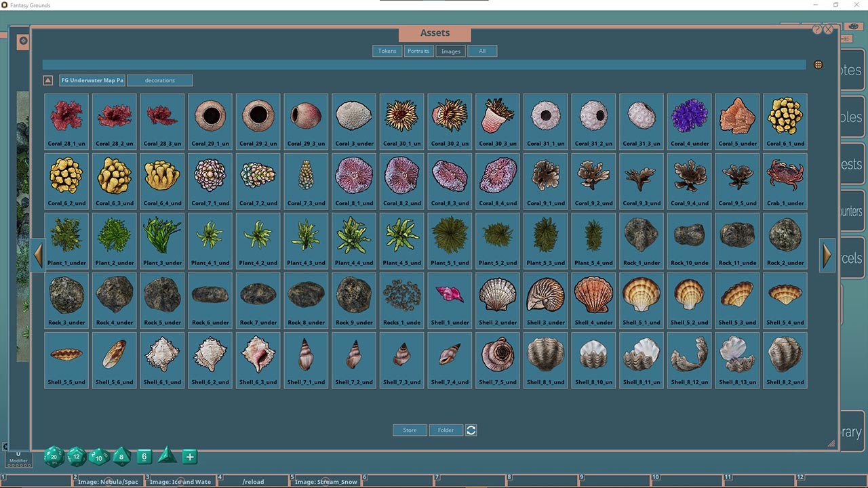Click the plus icon next to the dice
This screenshot has width=868, height=488.
coord(189,457)
